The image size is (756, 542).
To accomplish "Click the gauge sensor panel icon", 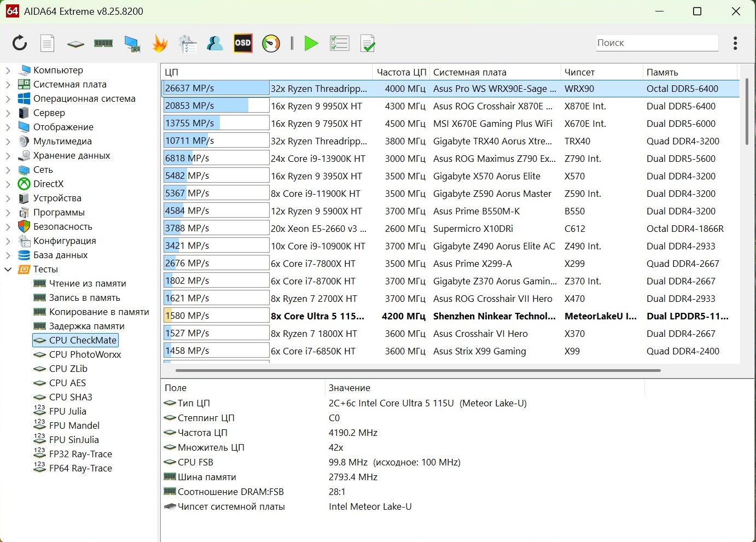I will 271,43.
